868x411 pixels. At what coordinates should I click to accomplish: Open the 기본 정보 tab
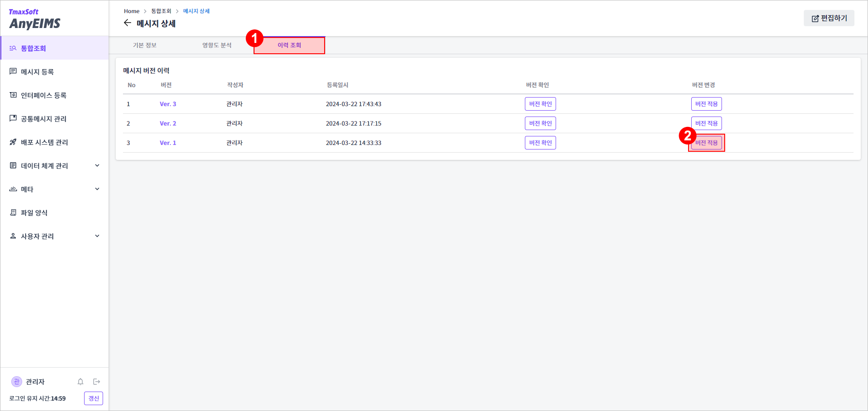coord(145,45)
